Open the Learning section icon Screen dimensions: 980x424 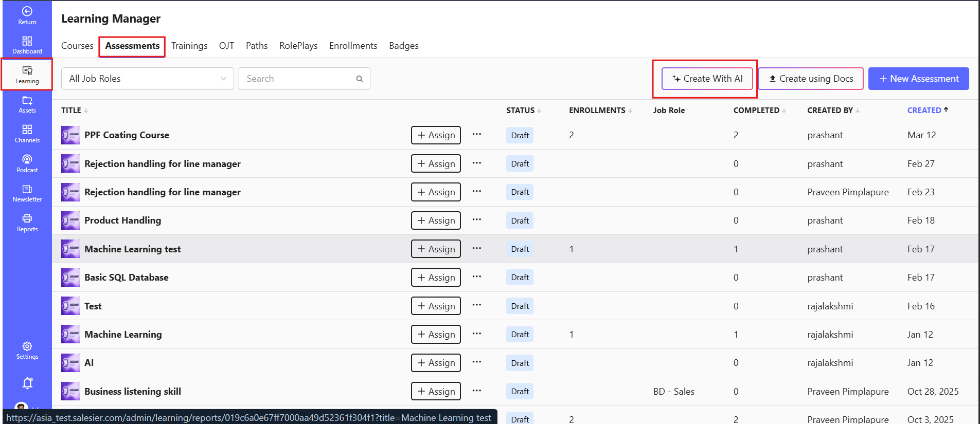27,75
